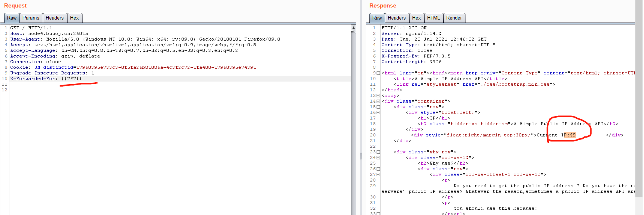Click the X-Forwarded-For header line
The width and height of the screenshot is (644, 215).
46,79
